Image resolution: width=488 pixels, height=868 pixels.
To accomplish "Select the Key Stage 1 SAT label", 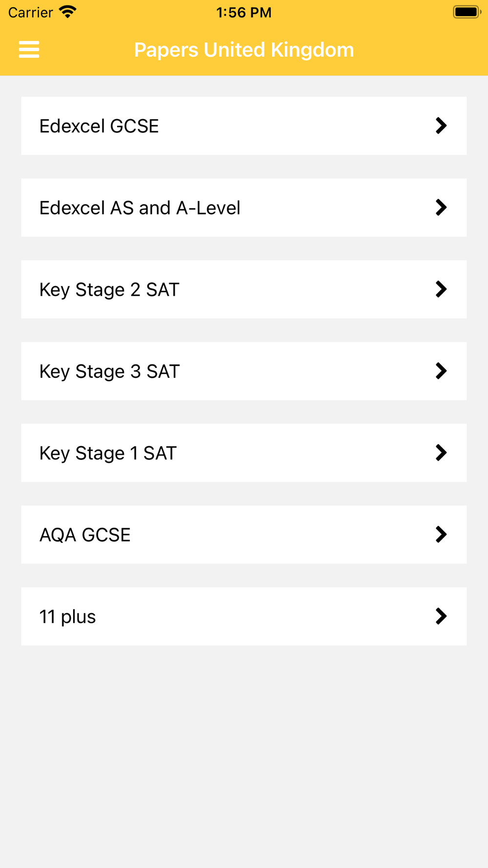I will 108,454.
